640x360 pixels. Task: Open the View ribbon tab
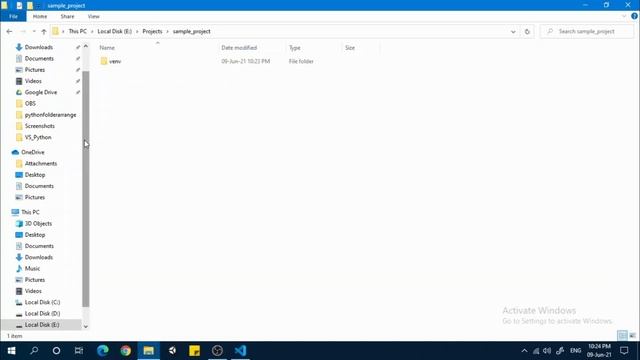coord(93,16)
